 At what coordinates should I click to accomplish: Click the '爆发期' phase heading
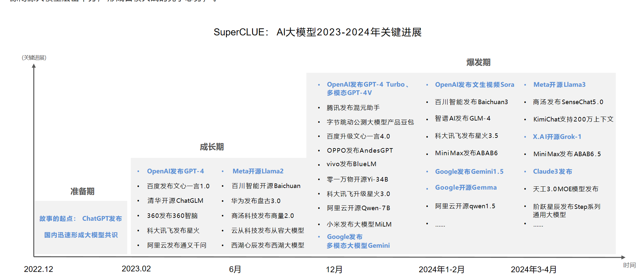[x=478, y=62]
